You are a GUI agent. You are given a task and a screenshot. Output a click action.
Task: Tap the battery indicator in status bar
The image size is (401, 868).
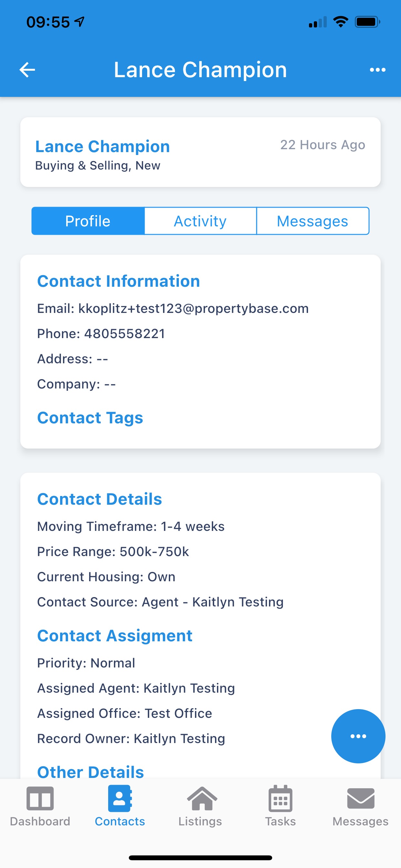point(367,22)
